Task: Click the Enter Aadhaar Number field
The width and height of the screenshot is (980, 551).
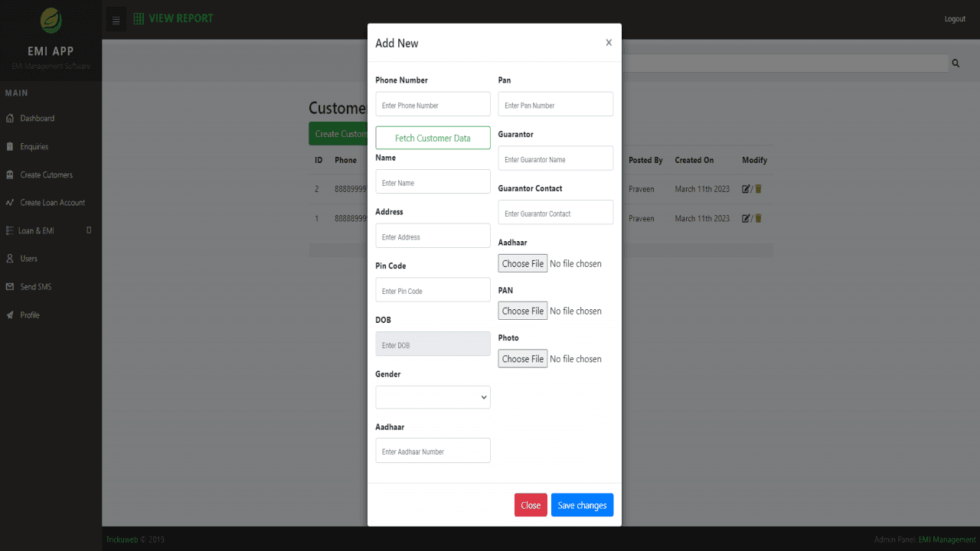Action: [433, 451]
